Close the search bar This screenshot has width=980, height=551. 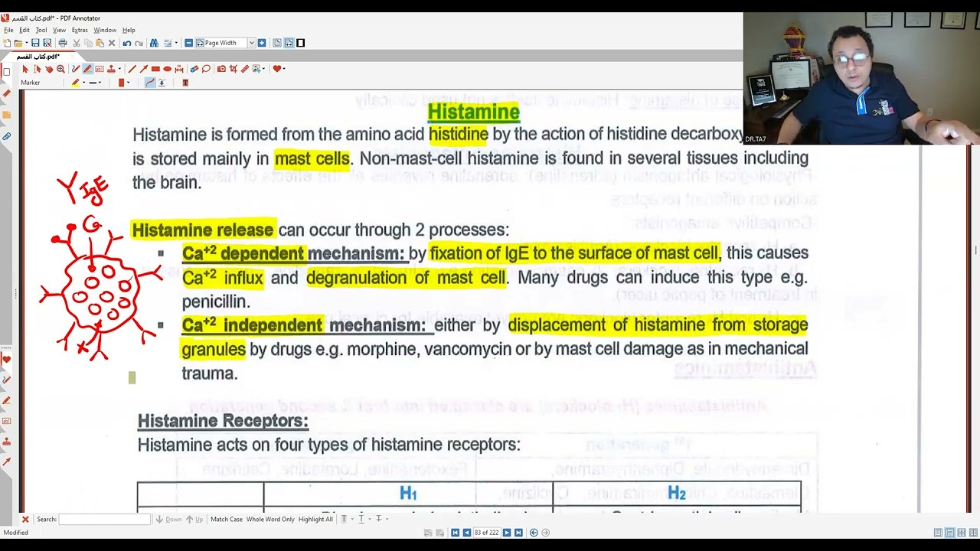coord(25,519)
